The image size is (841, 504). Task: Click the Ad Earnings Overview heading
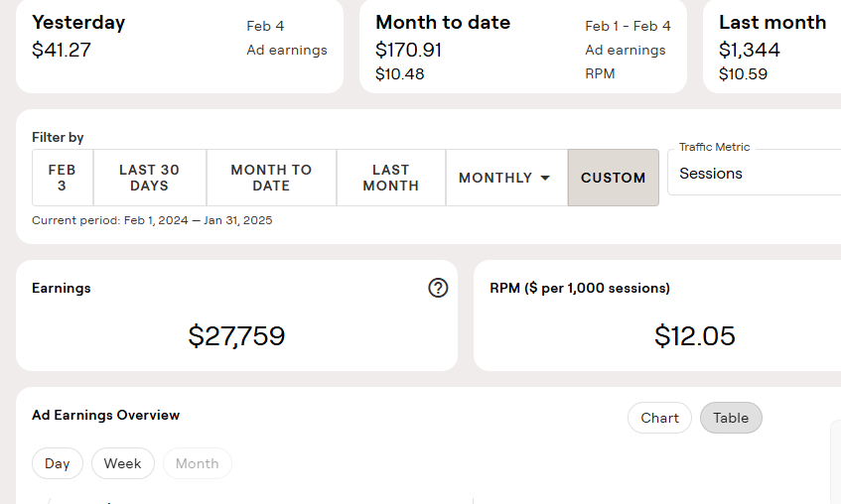click(x=105, y=415)
